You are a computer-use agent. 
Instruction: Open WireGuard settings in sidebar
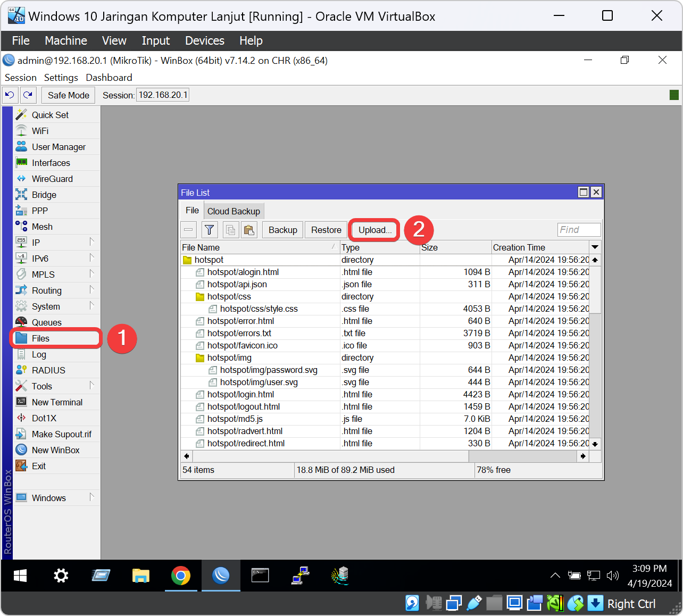click(x=56, y=179)
